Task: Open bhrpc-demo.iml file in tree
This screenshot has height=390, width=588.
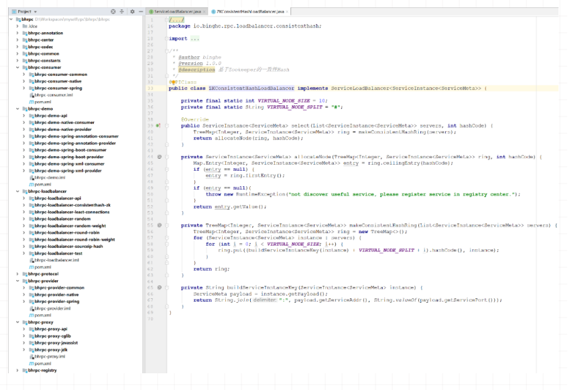Action: (x=48, y=178)
